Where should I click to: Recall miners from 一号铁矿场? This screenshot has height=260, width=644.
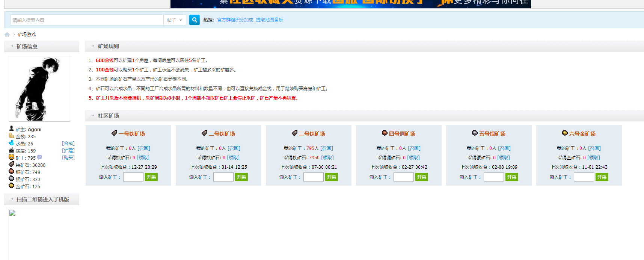click(x=144, y=148)
